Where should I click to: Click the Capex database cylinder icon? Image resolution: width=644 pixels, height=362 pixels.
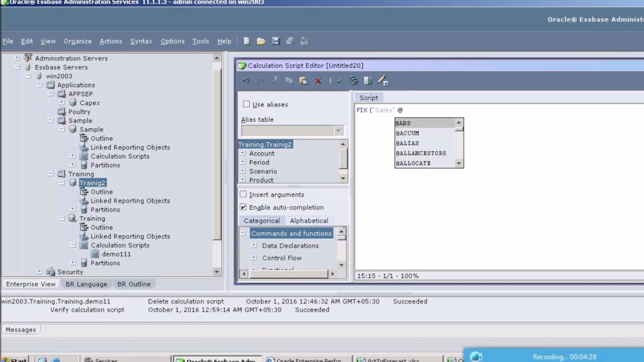tap(73, 103)
